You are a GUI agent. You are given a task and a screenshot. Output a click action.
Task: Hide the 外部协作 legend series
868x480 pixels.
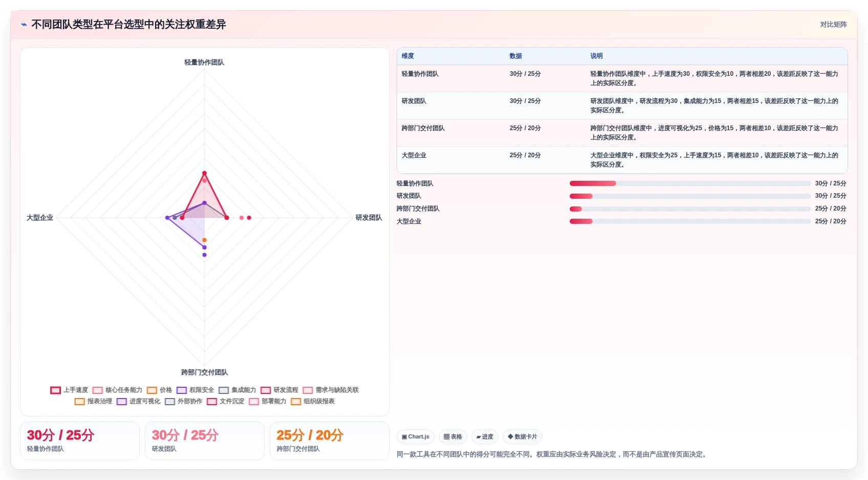pyautogui.click(x=183, y=401)
